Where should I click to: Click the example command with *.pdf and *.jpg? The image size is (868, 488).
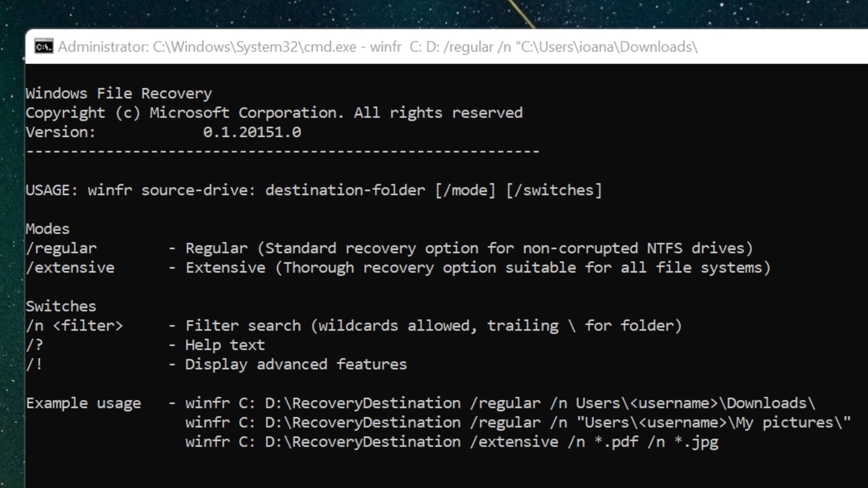452,442
